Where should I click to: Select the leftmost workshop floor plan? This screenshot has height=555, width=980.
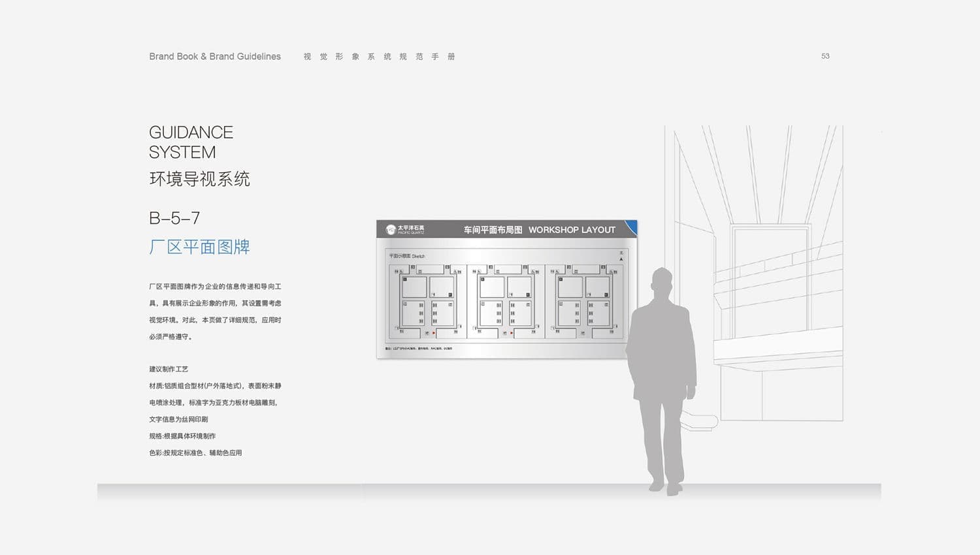pyautogui.click(x=428, y=301)
